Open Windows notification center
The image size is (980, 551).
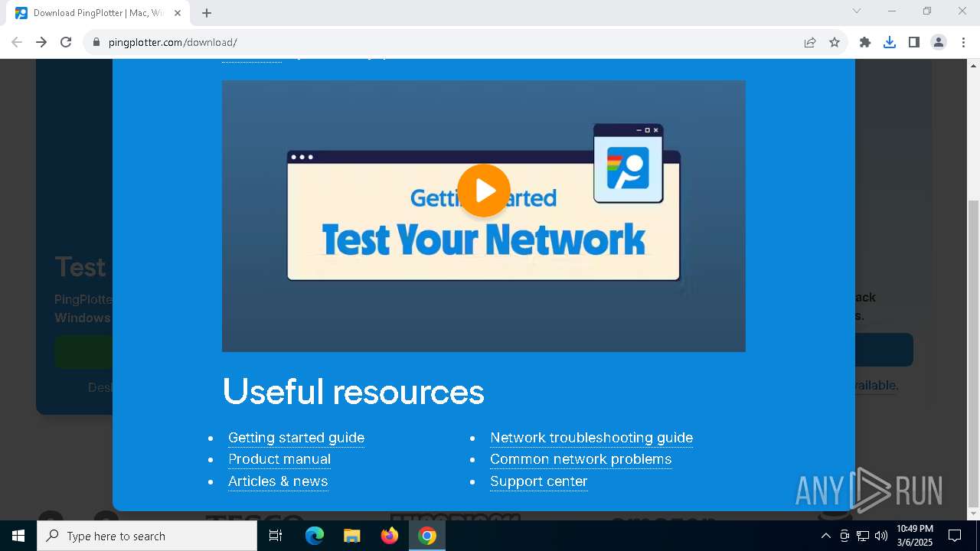pyautogui.click(x=955, y=536)
